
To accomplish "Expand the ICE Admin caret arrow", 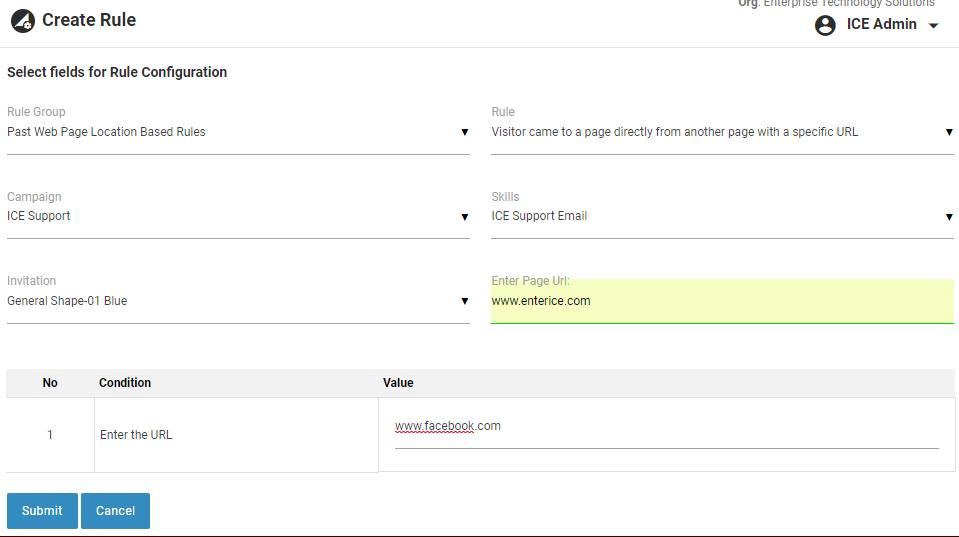I will click(x=934, y=26).
